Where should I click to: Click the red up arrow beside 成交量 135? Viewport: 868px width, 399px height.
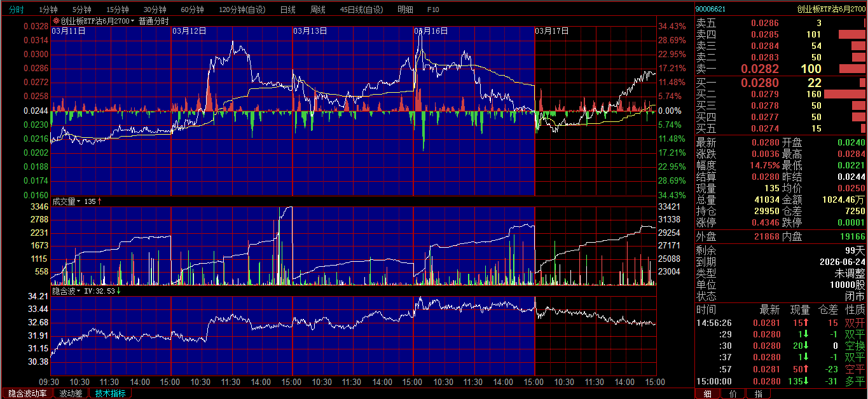(x=99, y=201)
